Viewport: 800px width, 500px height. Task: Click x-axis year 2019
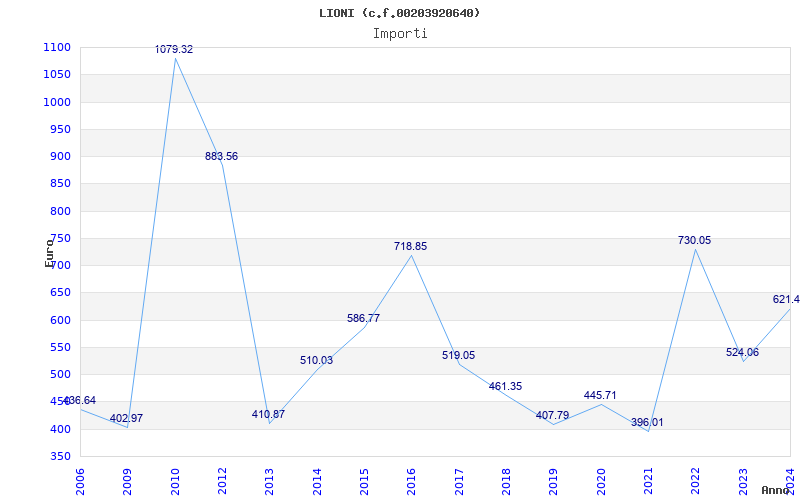[553, 482]
